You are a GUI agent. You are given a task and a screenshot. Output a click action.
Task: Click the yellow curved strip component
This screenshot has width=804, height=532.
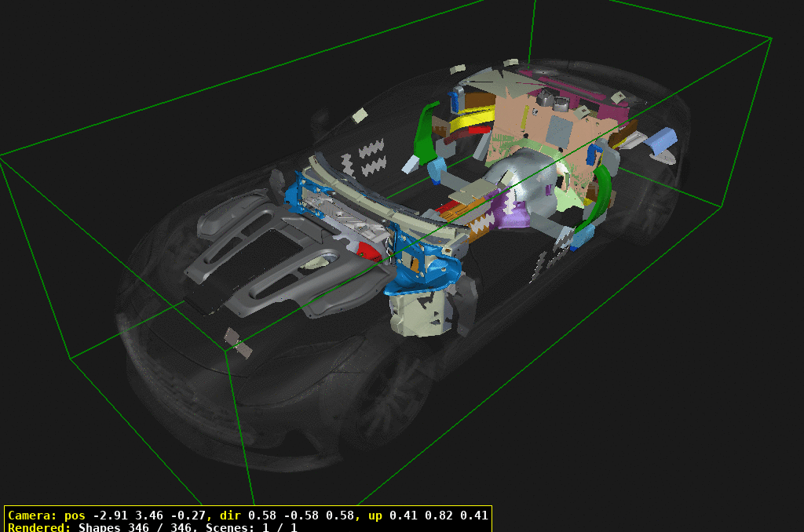(x=470, y=120)
